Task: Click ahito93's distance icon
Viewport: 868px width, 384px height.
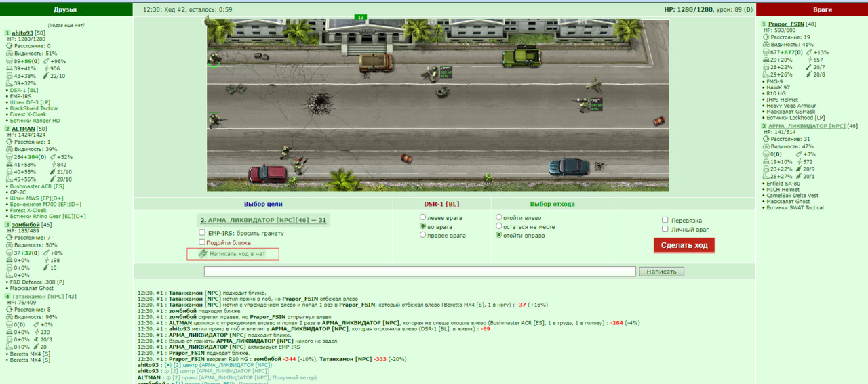Action: click(x=9, y=46)
